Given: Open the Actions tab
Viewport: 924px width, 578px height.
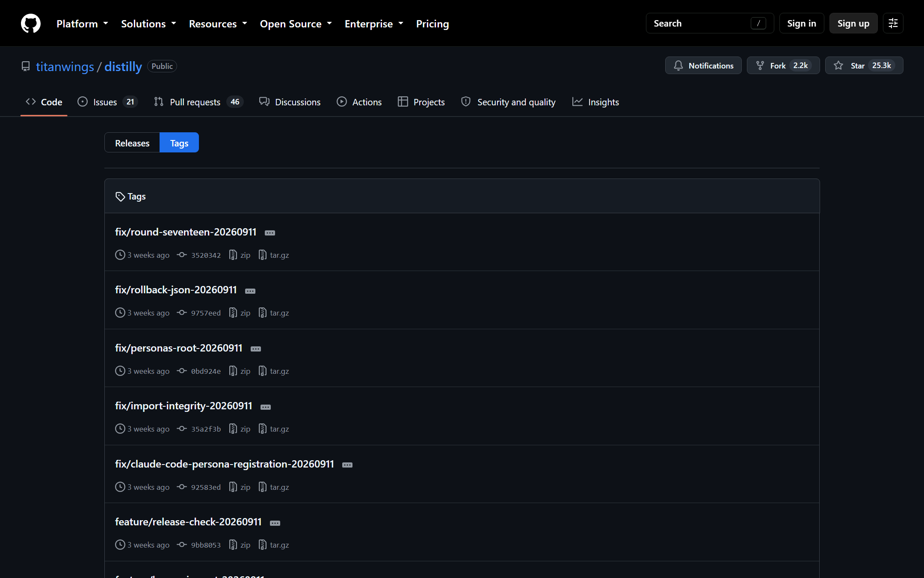Looking at the screenshot, I should click(359, 102).
